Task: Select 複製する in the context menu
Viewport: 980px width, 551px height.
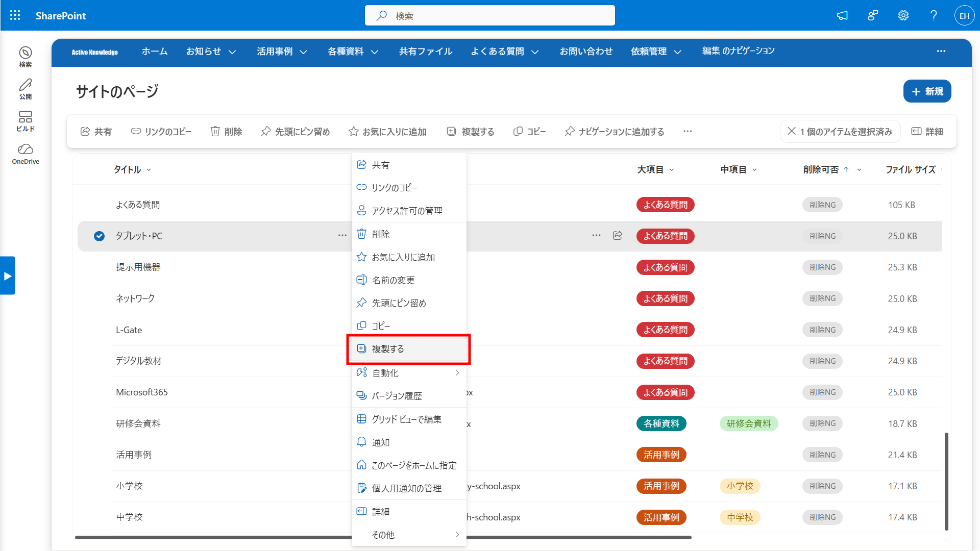Action: click(x=409, y=349)
